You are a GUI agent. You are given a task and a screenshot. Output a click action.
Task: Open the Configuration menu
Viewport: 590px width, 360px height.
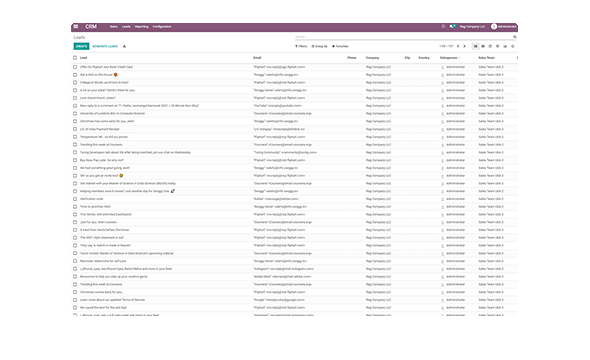point(162,27)
